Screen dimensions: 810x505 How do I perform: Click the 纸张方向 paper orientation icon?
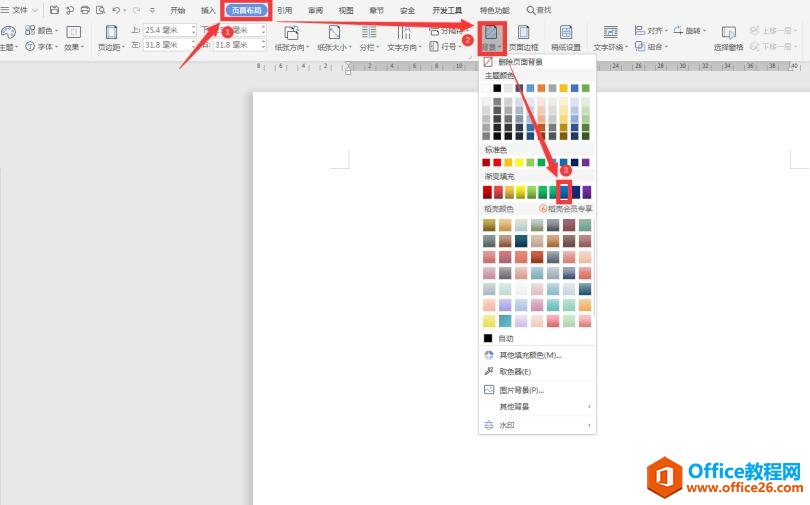292,35
